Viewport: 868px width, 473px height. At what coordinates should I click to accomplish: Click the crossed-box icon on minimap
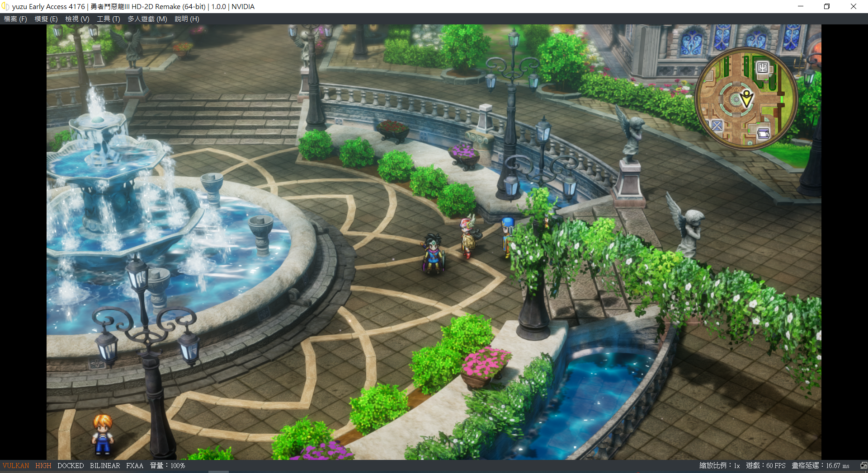(x=717, y=126)
